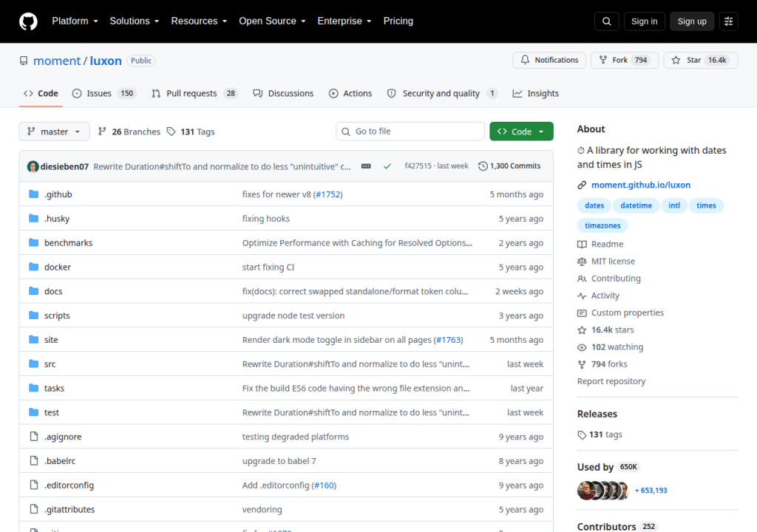Select the dates topic tag

(594, 205)
